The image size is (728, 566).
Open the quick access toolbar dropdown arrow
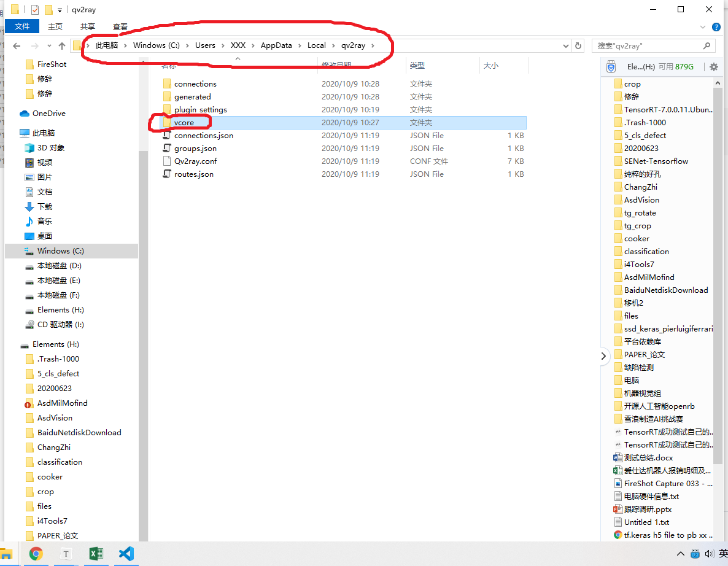[60, 10]
